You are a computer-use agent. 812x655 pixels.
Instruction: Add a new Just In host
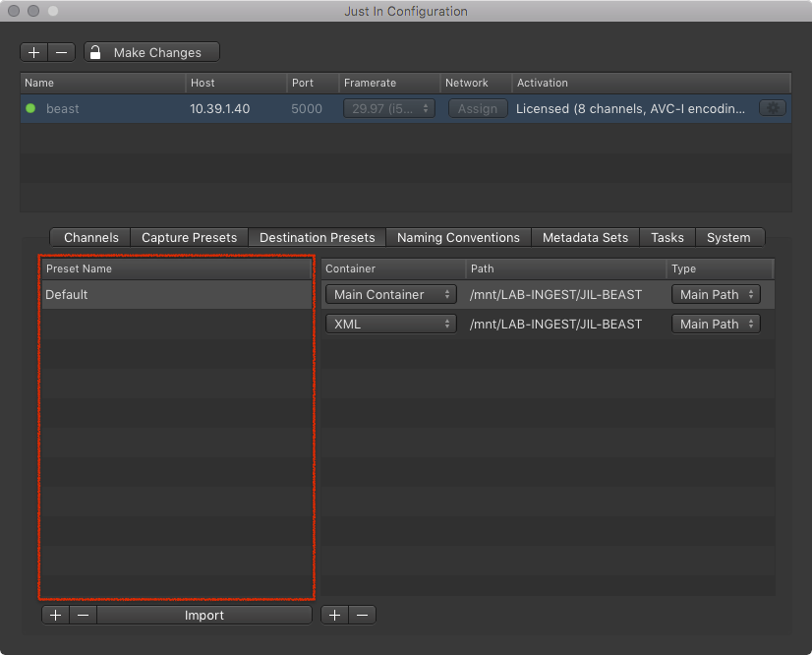click(34, 52)
